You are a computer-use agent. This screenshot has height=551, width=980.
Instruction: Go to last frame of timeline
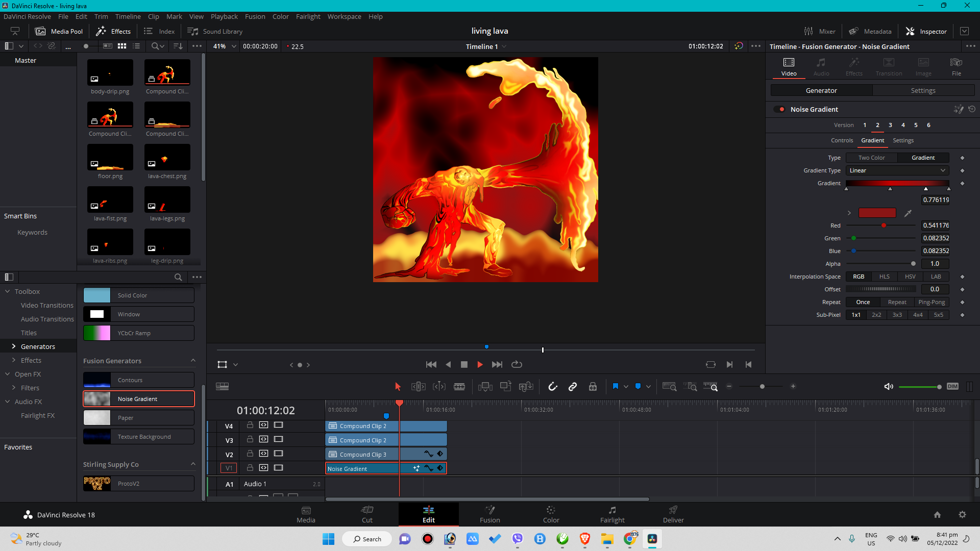click(497, 364)
